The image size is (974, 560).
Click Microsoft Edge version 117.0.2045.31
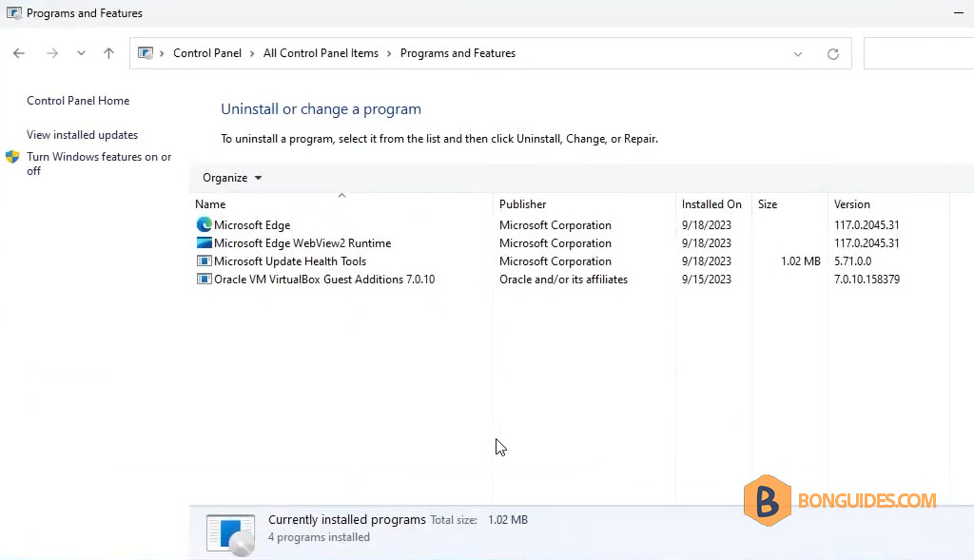click(x=867, y=225)
